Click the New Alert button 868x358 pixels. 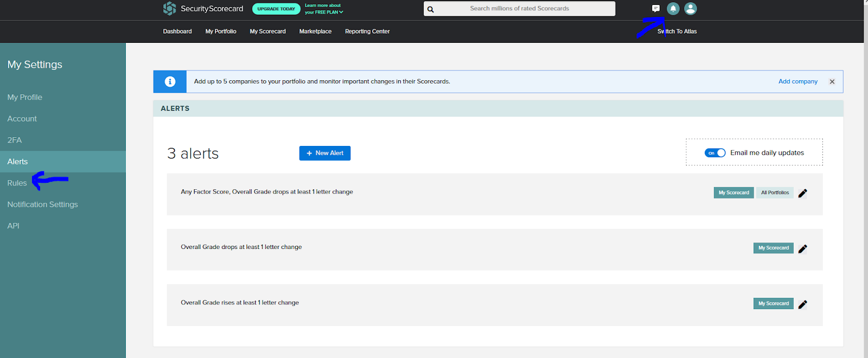324,154
